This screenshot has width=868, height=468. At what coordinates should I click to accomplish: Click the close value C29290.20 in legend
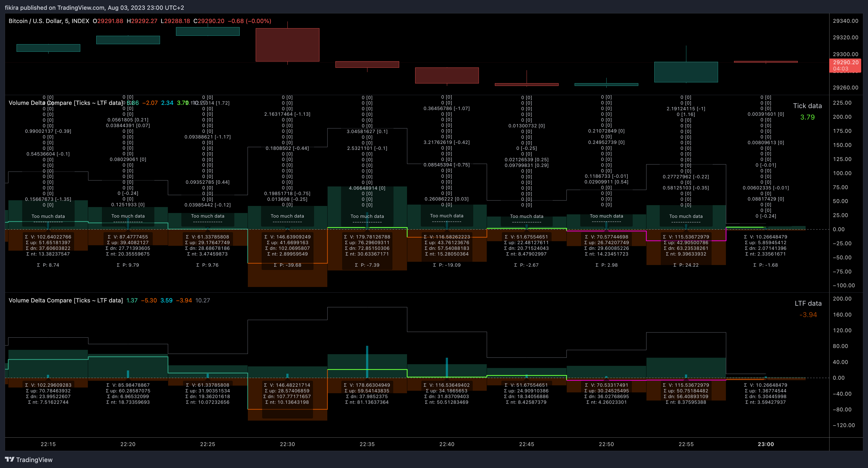[209, 21]
